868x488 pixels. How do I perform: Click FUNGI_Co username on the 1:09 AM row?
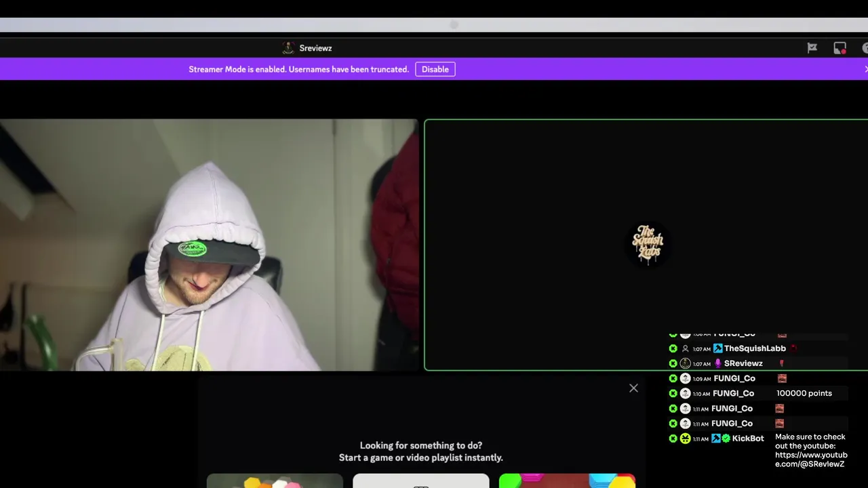pyautogui.click(x=734, y=378)
